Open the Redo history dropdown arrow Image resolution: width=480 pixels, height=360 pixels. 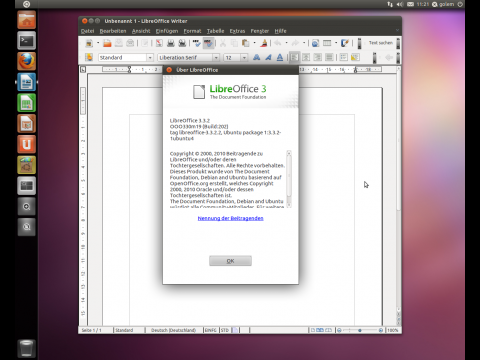click(x=304, y=43)
